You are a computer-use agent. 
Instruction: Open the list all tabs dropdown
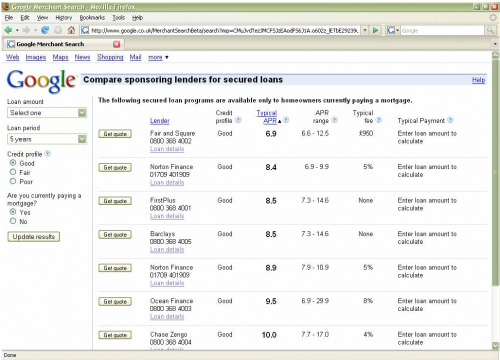(x=495, y=44)
